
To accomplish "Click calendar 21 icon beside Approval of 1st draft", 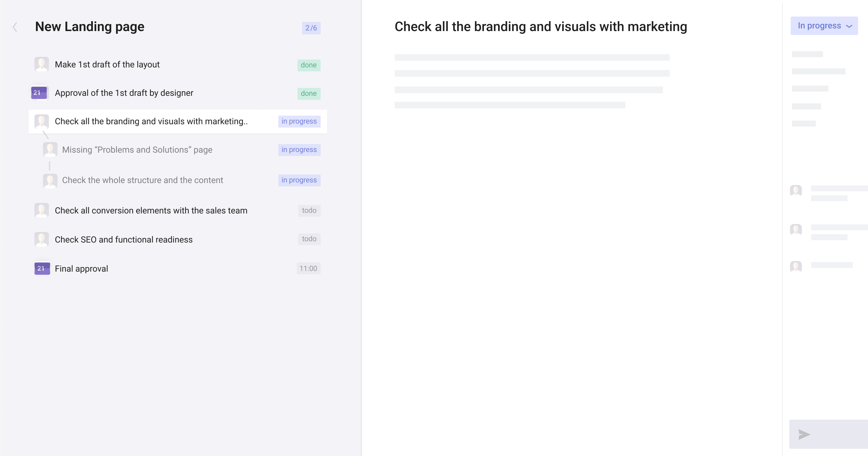I will (39, 93).
